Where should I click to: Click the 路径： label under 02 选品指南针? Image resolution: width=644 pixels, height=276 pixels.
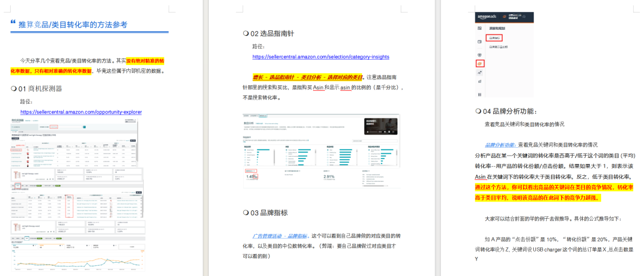[259, 46]
